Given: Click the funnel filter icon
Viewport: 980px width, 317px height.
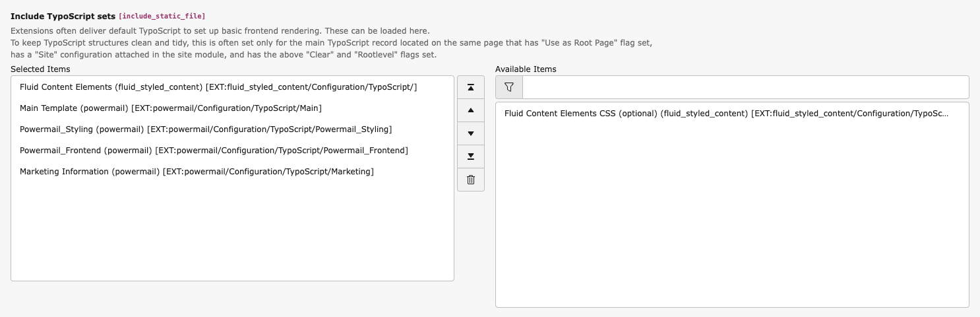Looking at the screenshot, I should point(508,87).
